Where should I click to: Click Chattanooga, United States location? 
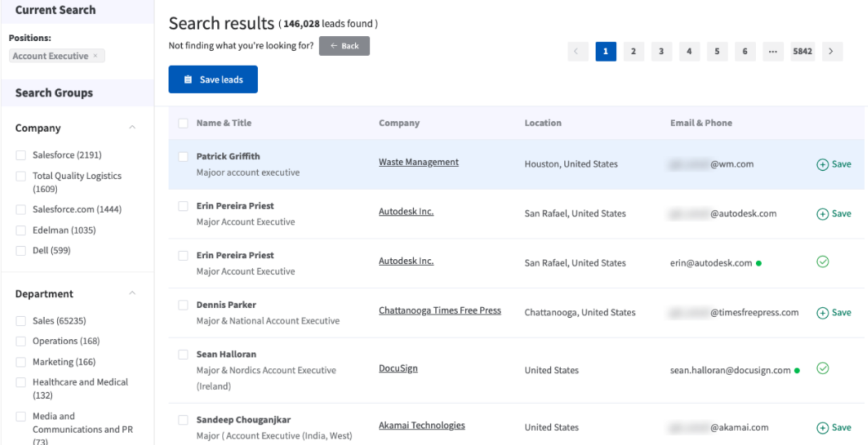pos(580,312)
